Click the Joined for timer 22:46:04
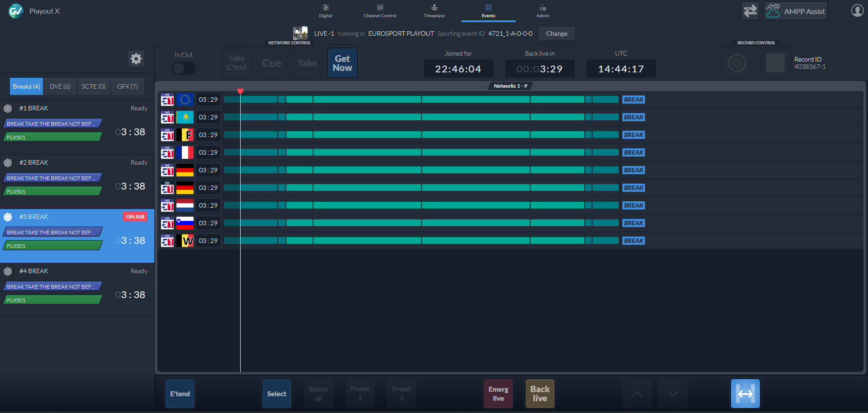This screenshot has height=413, width=868. [x=458, y=69]
